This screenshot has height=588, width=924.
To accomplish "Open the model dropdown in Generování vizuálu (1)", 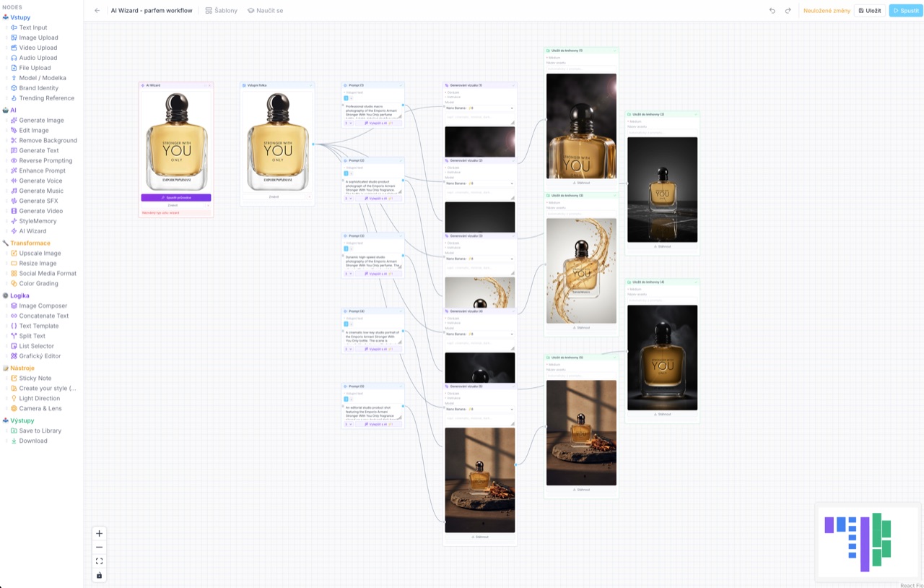I will pyautogui.click(x=479, y=108).
